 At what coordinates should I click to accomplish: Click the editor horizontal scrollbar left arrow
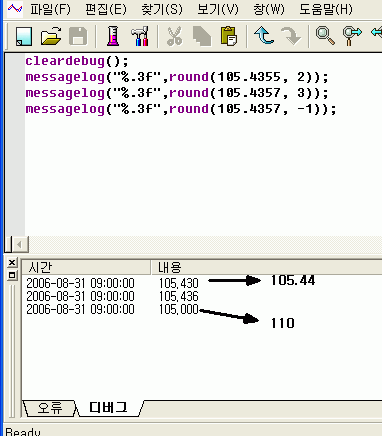click(x=19, y=245)
